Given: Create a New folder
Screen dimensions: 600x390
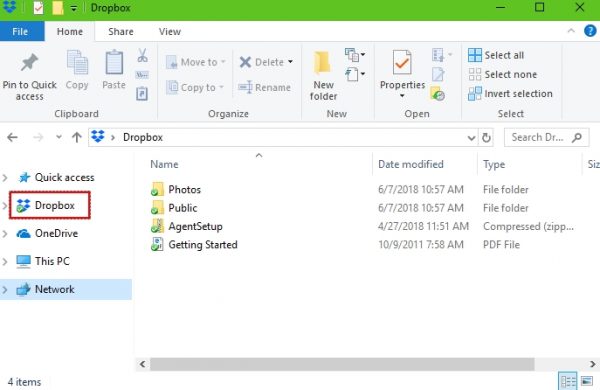Looking at the screenshot, I should [323, 75].
